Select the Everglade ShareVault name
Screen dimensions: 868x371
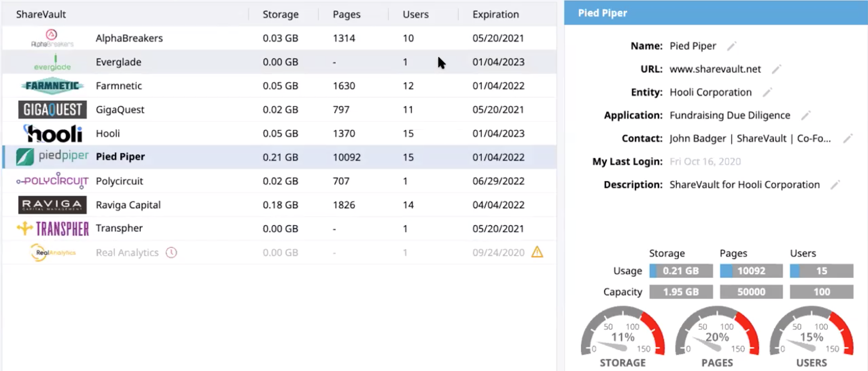118,62
